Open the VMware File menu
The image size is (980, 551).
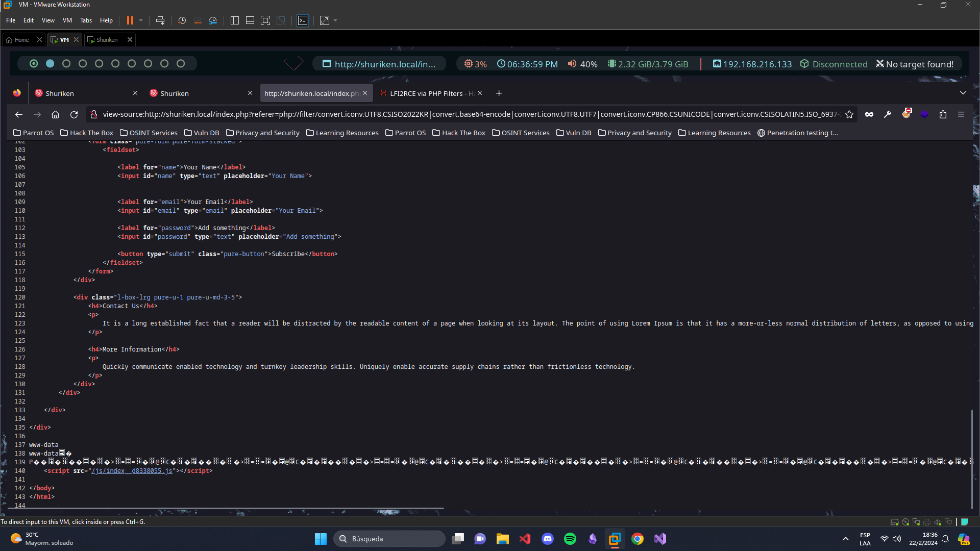(11, 20)
